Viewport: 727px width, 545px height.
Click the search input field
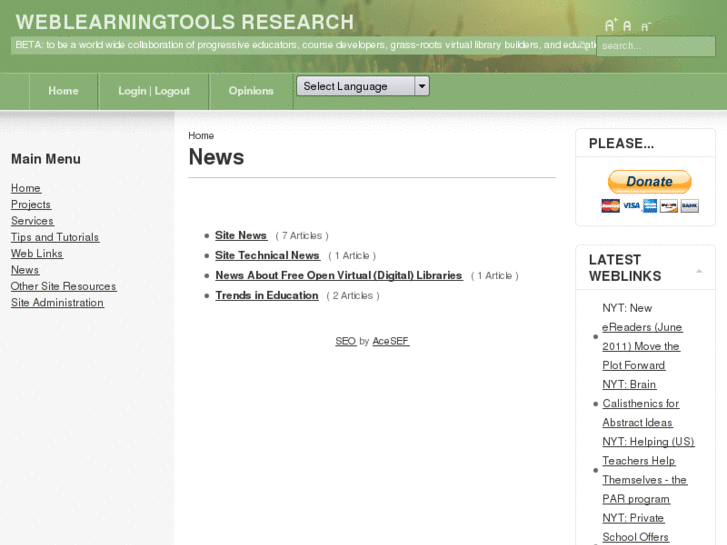(x=656, y=46)
